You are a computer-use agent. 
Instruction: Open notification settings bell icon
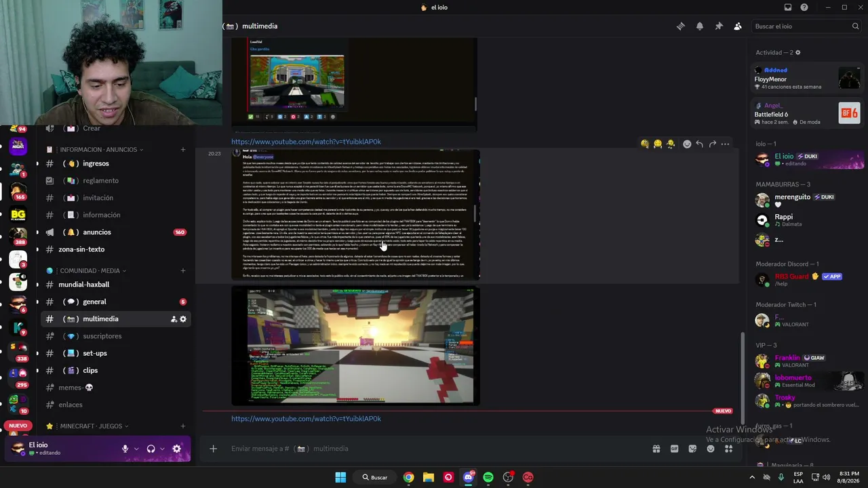pyautogui.click(x=700, y=26)
